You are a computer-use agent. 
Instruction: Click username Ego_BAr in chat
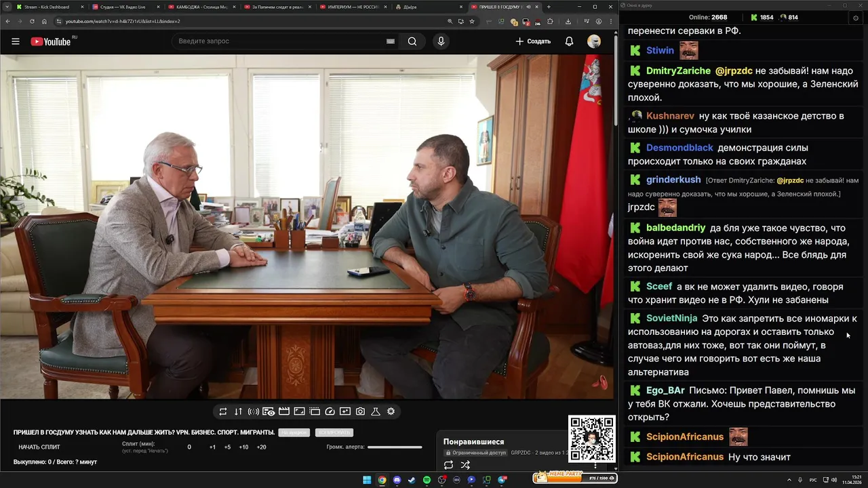coord(665,390)
